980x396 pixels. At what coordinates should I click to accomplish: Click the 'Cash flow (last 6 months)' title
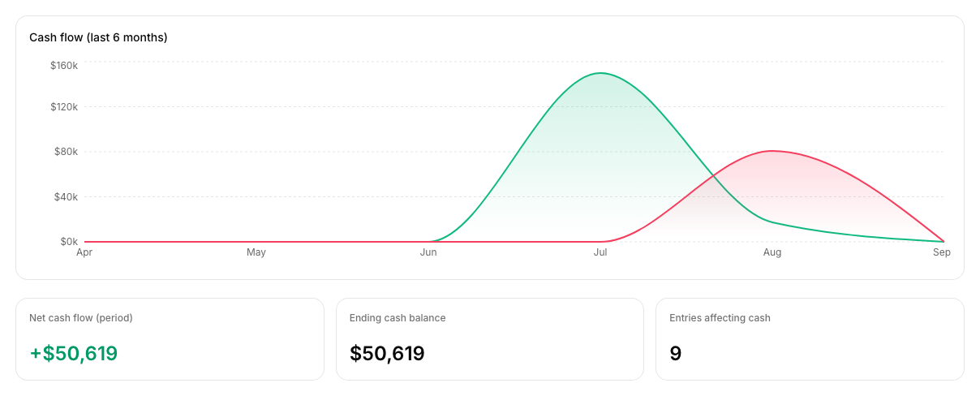tap(98, 37)
